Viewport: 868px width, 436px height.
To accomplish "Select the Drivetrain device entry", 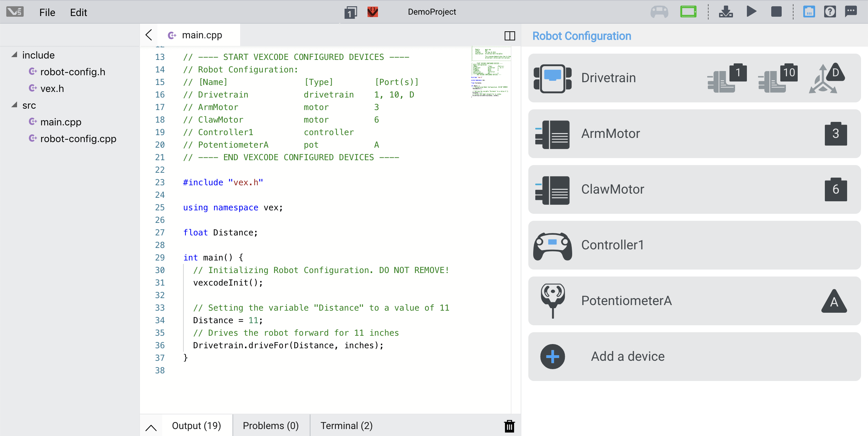I will tap(694, 78).
